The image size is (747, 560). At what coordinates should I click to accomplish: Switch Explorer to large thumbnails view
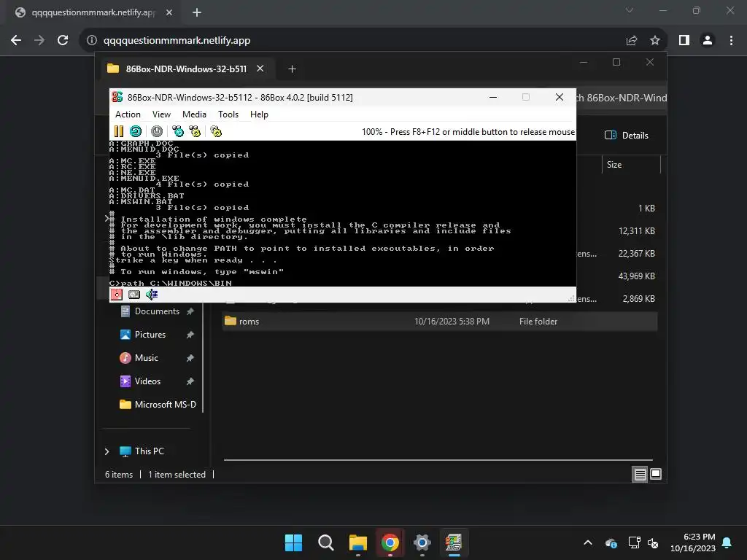click(x=656, y=474)
